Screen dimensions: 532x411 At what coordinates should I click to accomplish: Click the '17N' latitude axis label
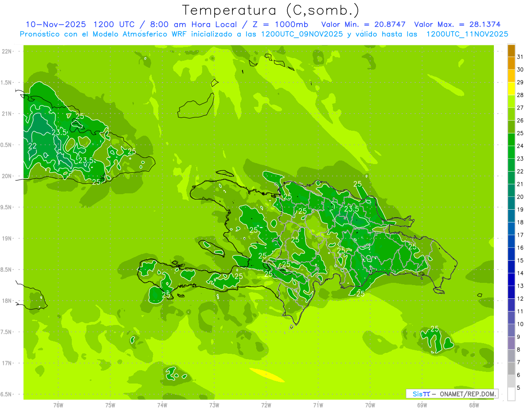(x=7, y=363)
